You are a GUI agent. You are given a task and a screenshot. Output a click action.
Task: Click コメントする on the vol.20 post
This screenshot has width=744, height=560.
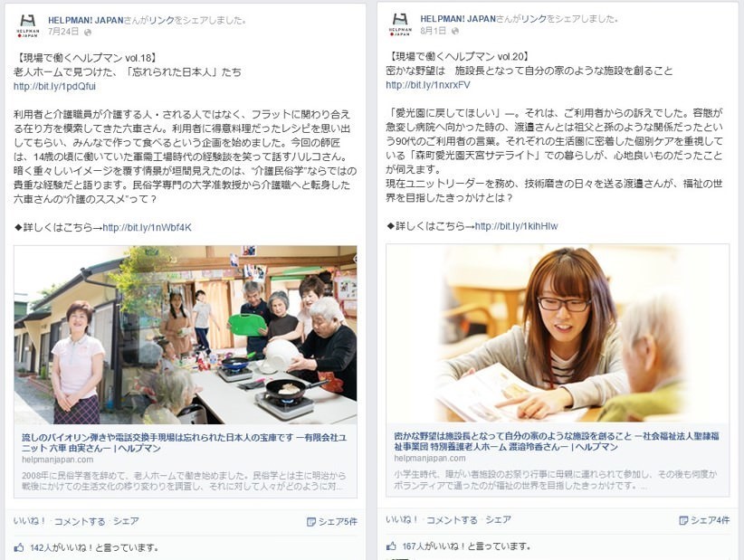coord(452,519)
